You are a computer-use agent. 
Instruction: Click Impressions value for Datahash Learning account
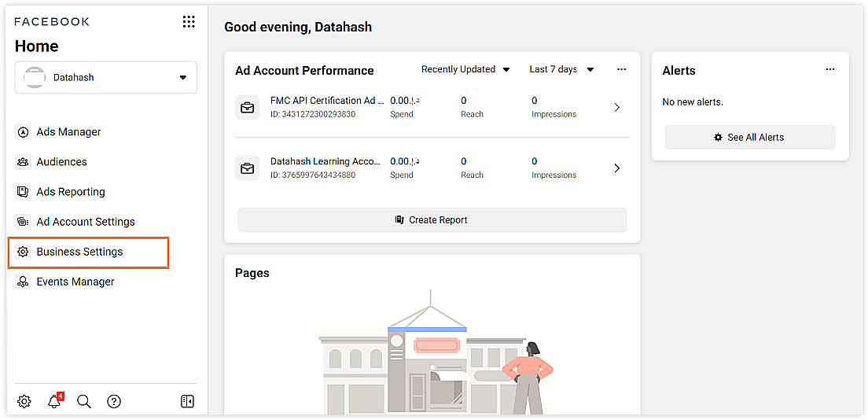[534, 161]
